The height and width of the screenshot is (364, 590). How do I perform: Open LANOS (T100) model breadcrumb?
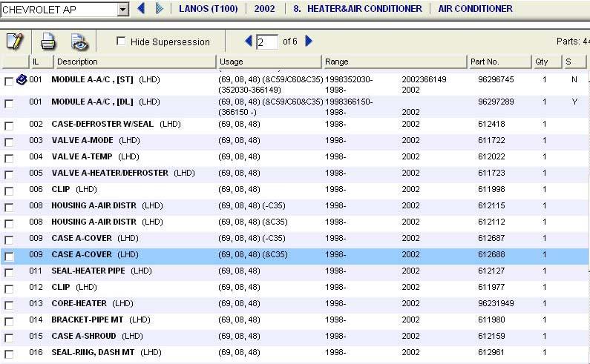click(208, 9)
